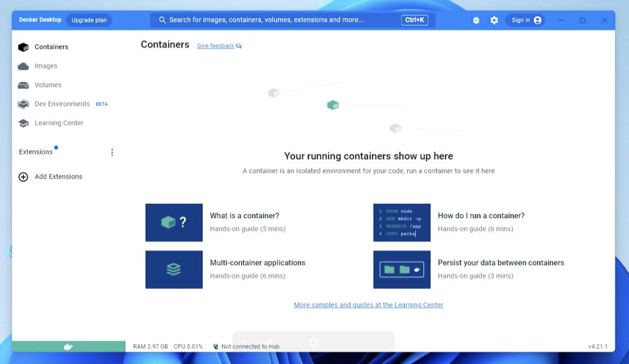Click the Extensions section header

tap(36, 152)
